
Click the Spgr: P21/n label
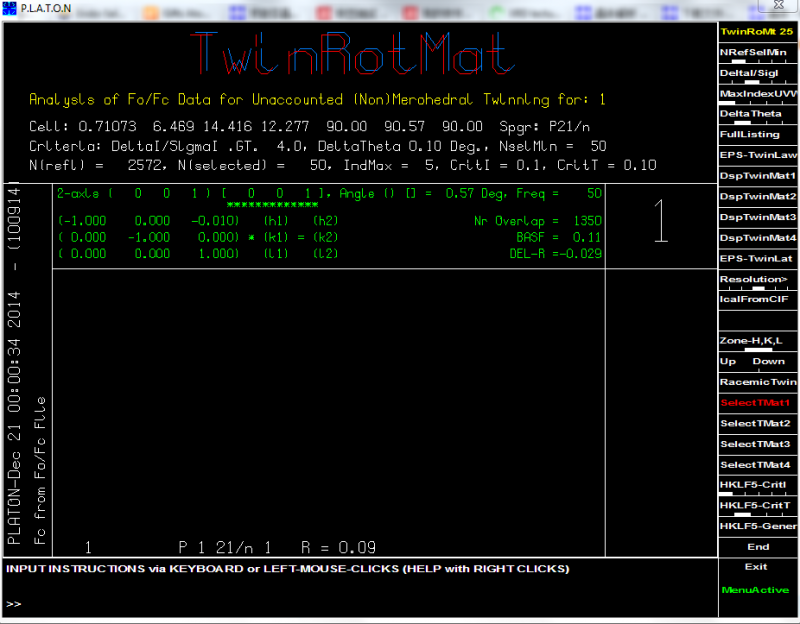coord(545,127)
